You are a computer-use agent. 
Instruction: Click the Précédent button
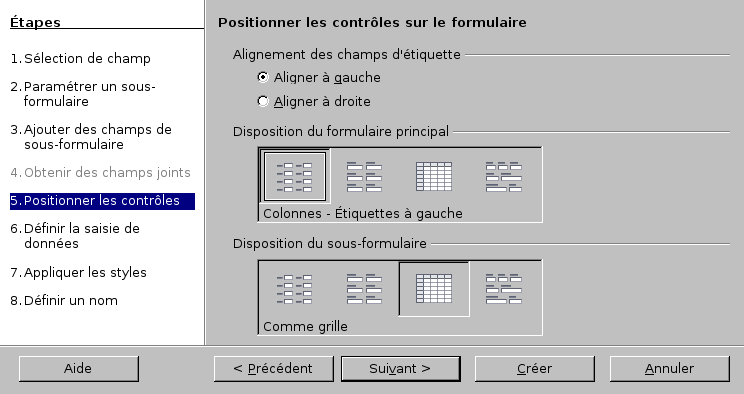(273, 369)
